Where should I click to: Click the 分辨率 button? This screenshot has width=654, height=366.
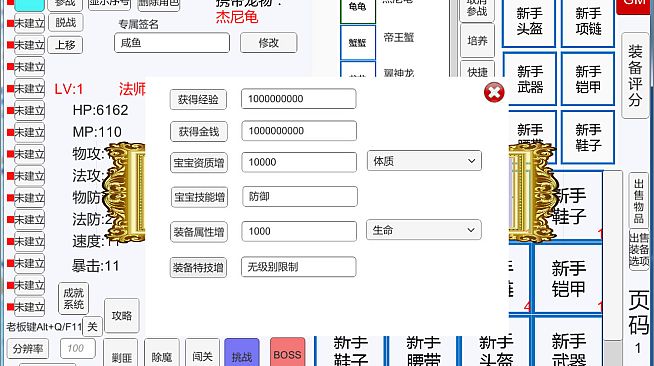coord(28,348)
